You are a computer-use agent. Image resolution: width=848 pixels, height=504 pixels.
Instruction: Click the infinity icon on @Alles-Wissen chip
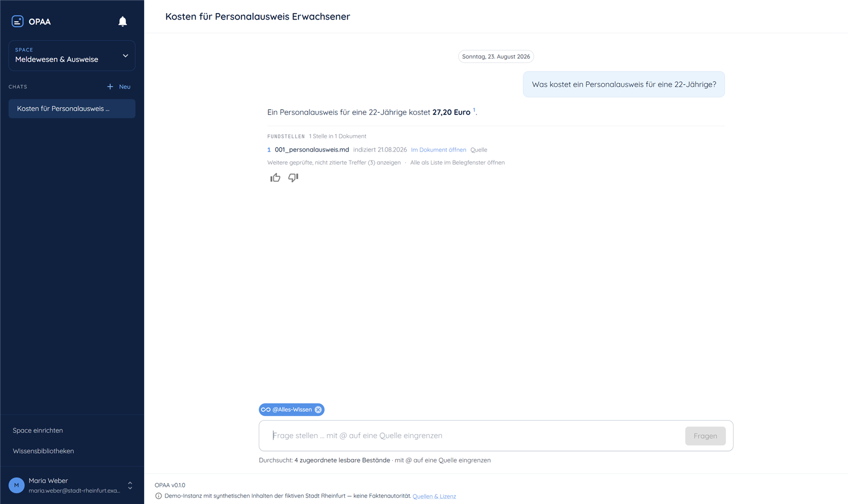pos(266,410)
